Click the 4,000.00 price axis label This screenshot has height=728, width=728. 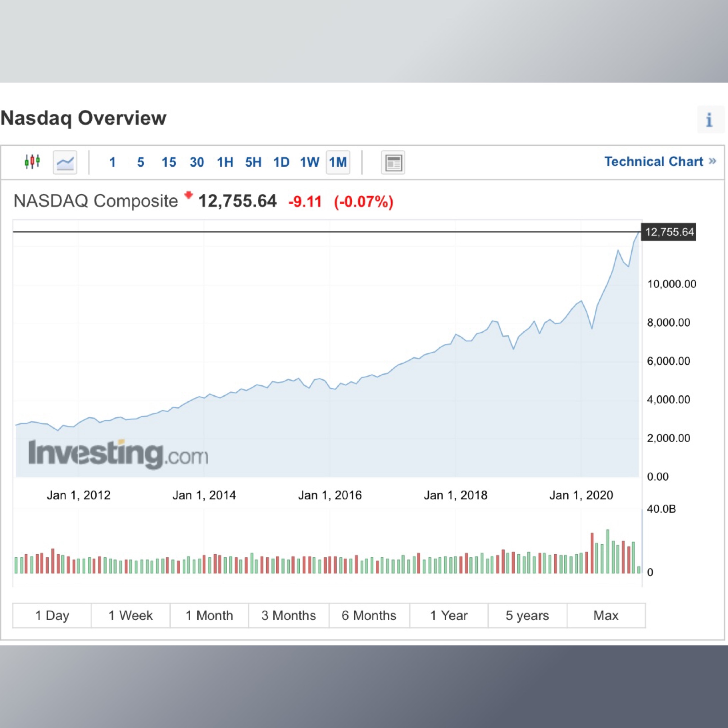(669, 400)
